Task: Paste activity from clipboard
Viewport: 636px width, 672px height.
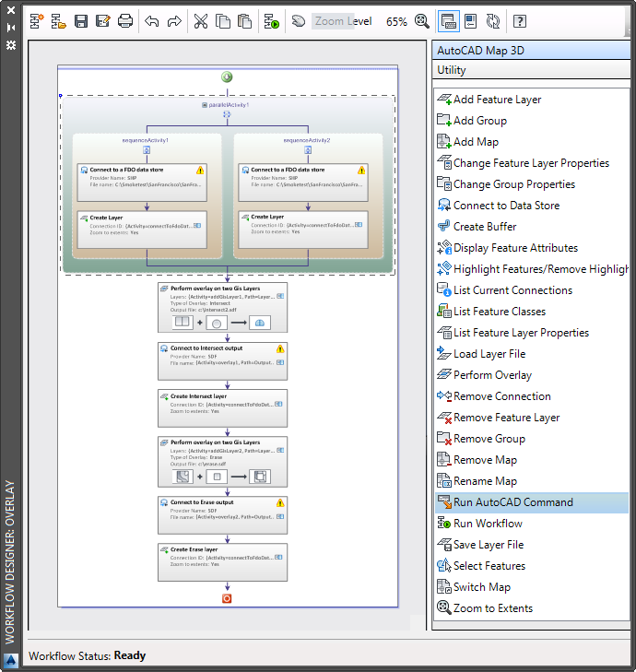Action: (x=244, y=21)
